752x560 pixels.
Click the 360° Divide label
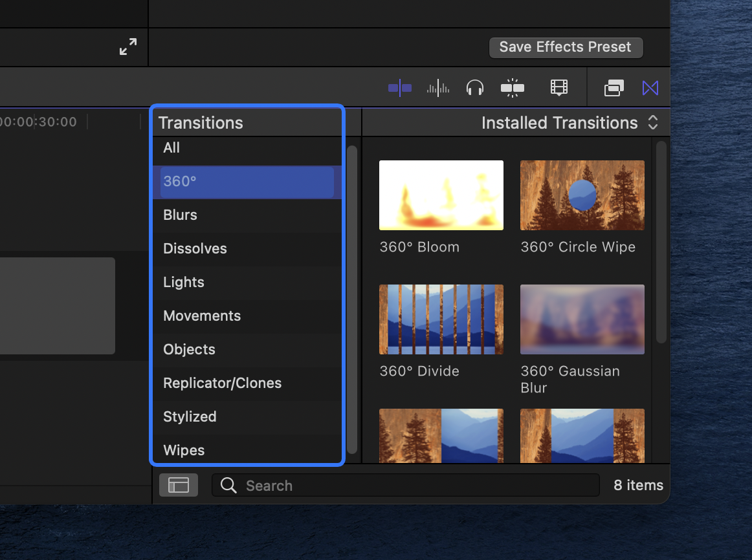419,371
